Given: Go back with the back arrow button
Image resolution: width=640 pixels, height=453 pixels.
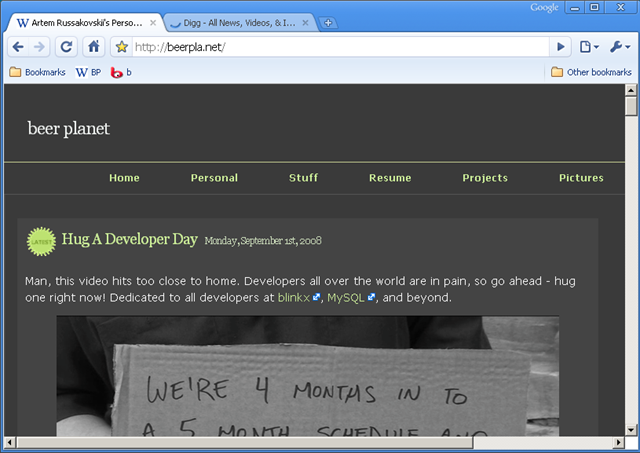Looking at the screenshot, I should coord(18,47).
